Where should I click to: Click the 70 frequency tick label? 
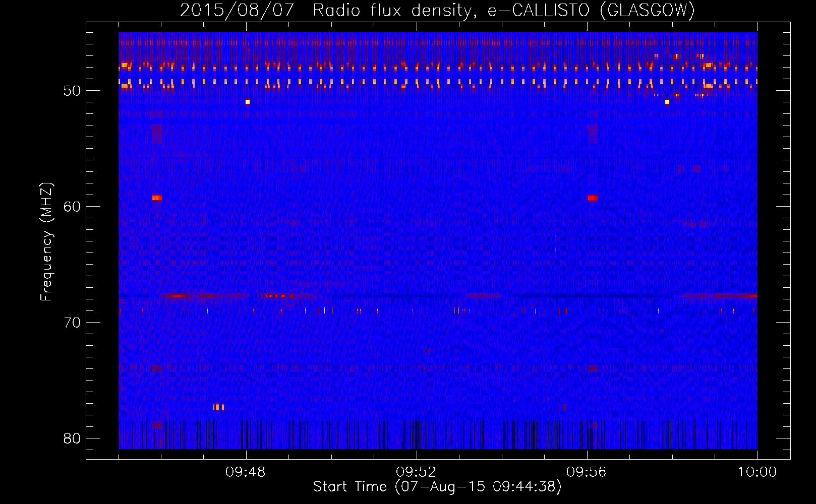[x=72, y=323]
